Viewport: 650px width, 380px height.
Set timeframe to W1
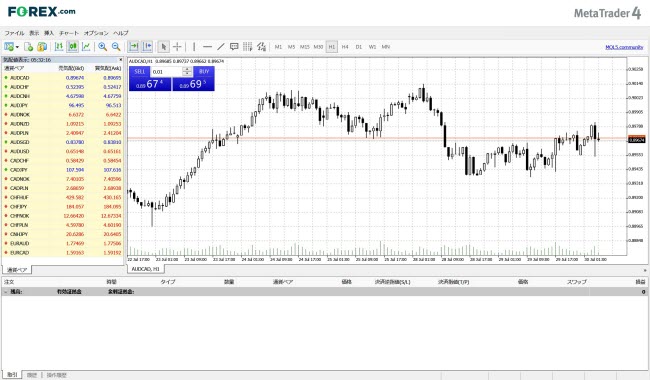point(372,47)
